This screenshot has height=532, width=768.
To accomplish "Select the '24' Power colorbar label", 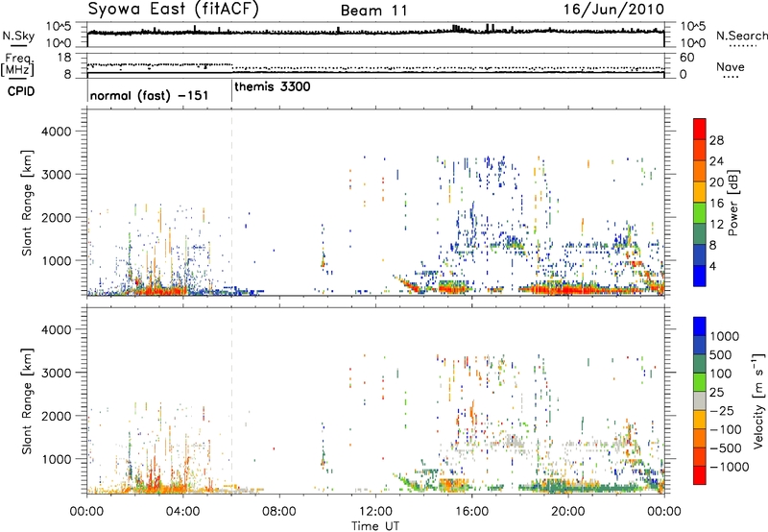I will (716, 161).
